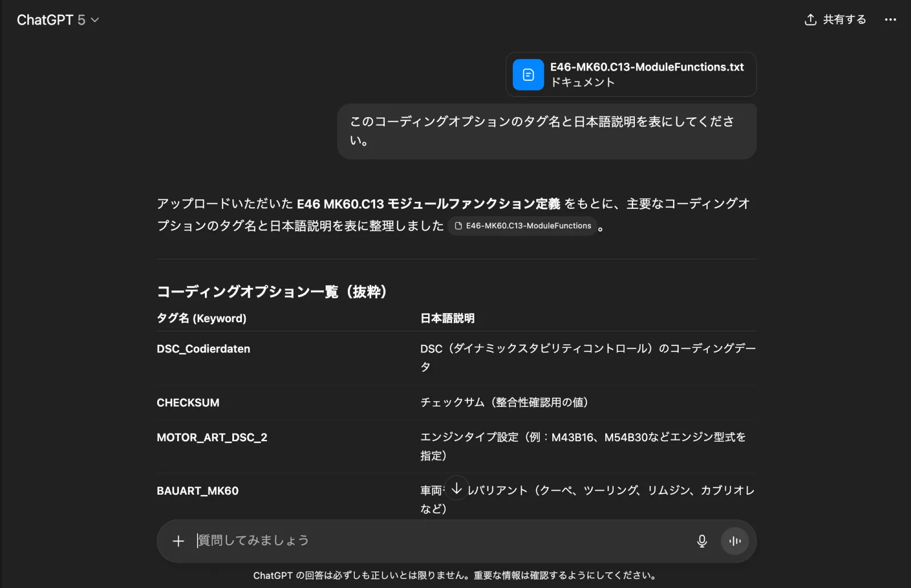Click the blue document icon of uploaded file

coord(528,75)
